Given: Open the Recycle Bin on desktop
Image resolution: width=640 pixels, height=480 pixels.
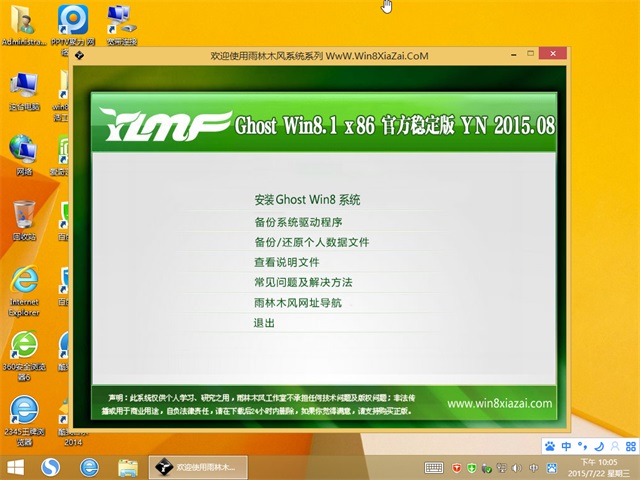Looking at the screenshot, I should click(24, 219).
